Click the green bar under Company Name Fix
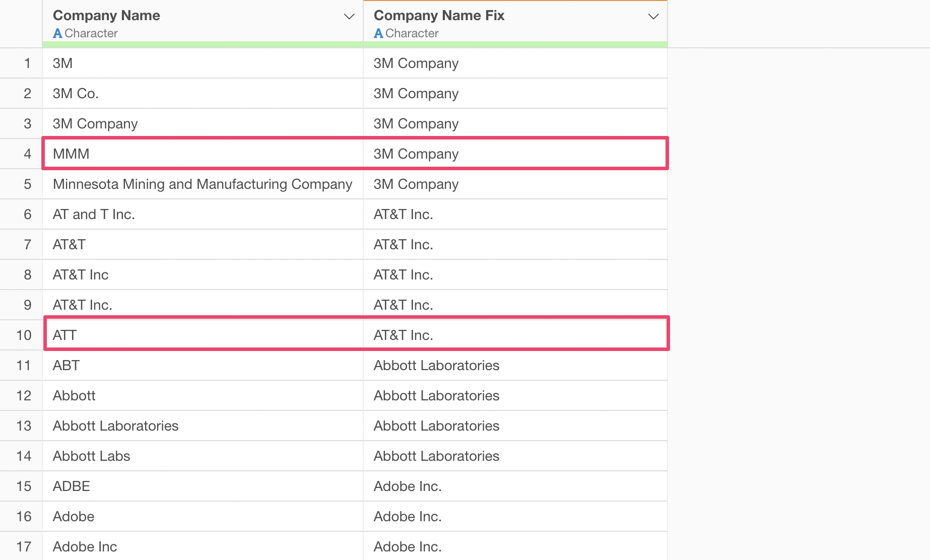Screen dimensions: 930x560 point(515,45)
